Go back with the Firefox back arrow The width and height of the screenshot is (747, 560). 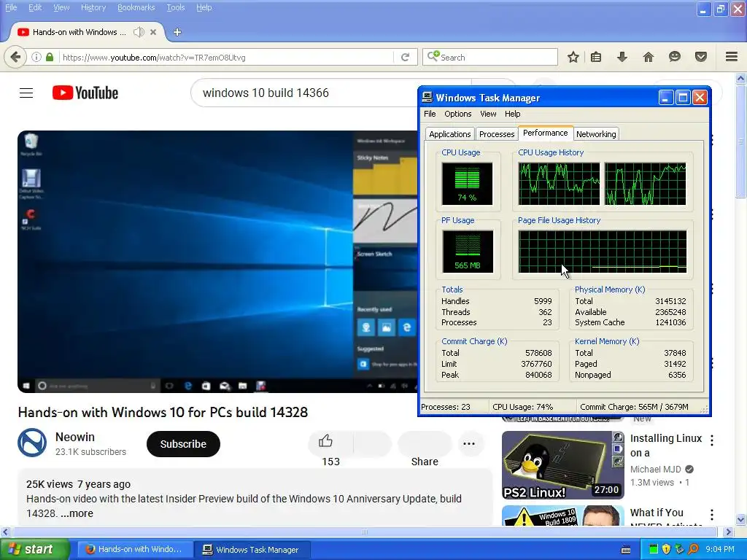point(15,57)
